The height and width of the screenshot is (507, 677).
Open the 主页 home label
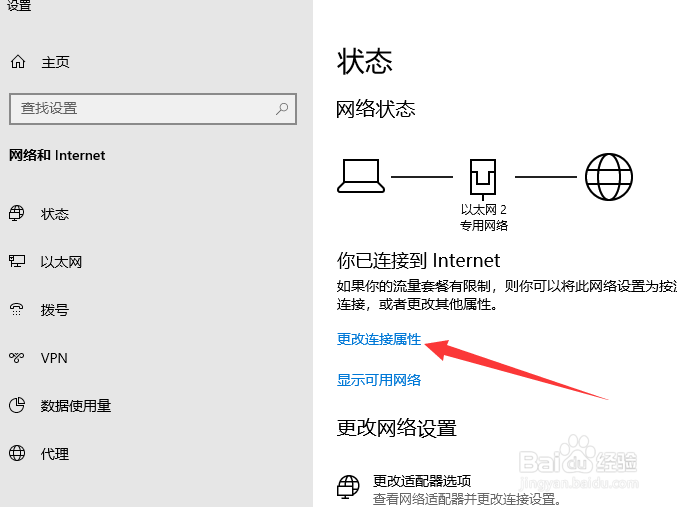(x=55, y=62)
